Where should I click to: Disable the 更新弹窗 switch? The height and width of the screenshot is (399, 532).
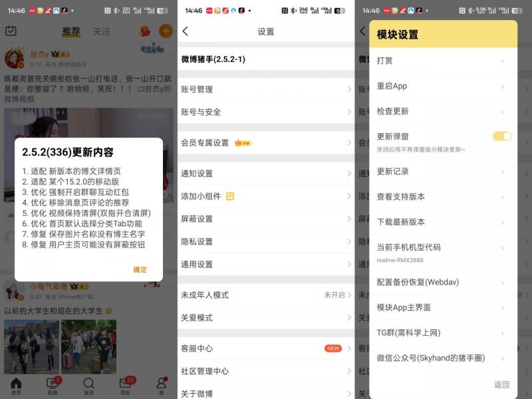[x=502, y=136]
